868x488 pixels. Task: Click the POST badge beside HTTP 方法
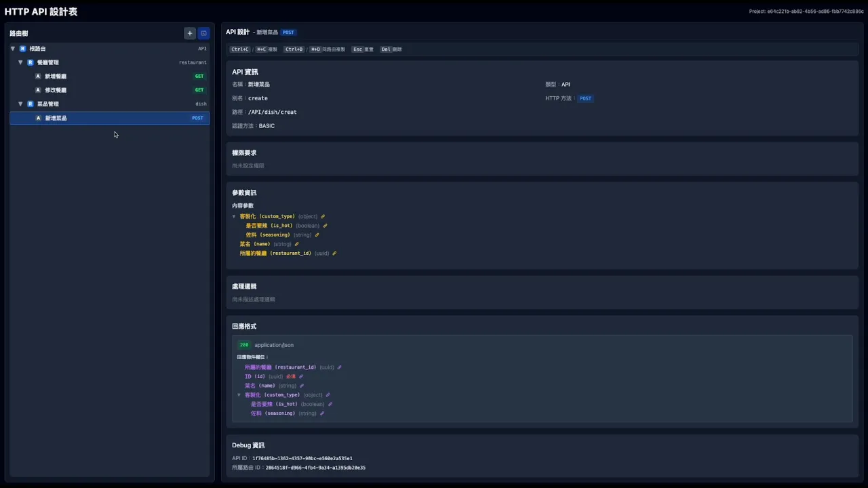coord(585,98)
